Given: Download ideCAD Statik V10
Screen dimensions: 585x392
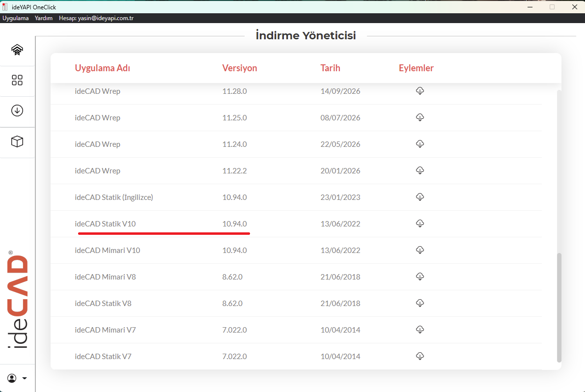Looking at the screenshot, I should coord(420,223).
